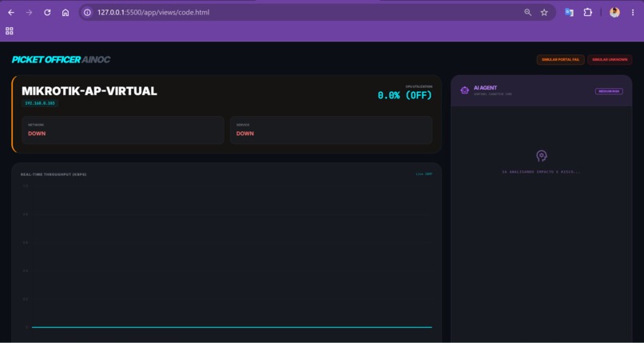644x343 pixels.
Task: Click the throughput chart flat line
Action: tap(232, 327)
